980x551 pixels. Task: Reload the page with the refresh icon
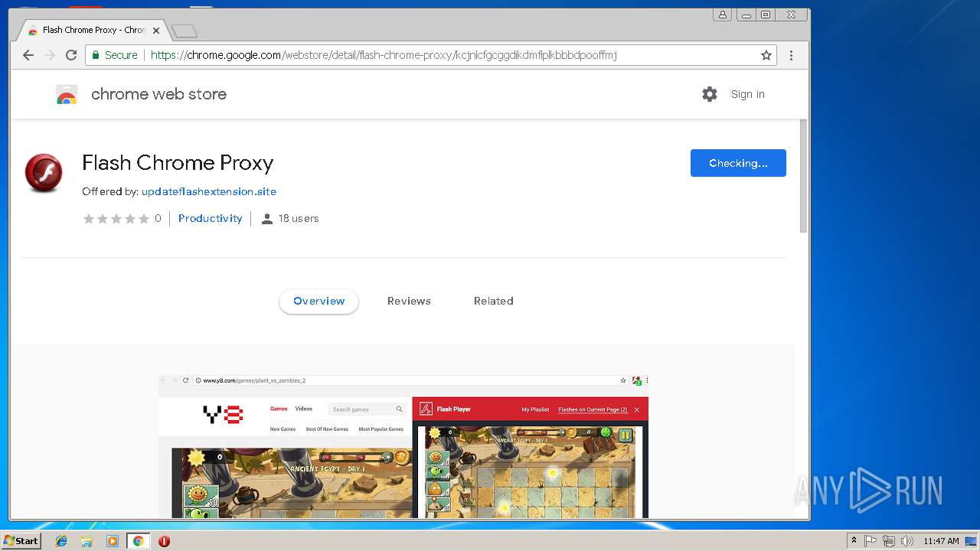point(71,55)
